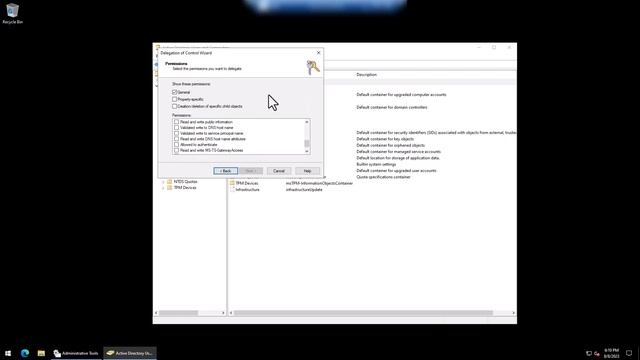This screenshot has width=640, height=360.
Task: Uncheck the General permissions checkbox
Action: 174,92
